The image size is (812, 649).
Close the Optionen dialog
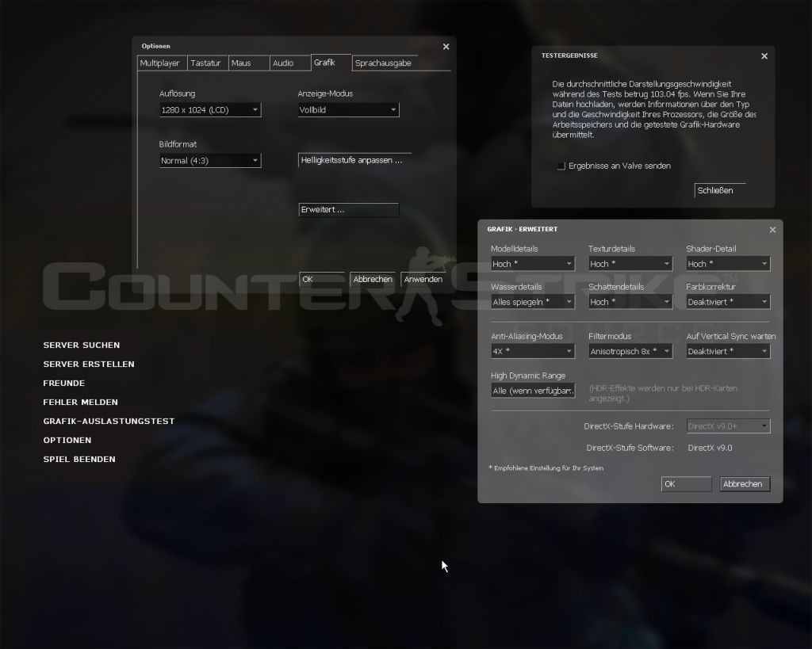click(x=446, y=47)
